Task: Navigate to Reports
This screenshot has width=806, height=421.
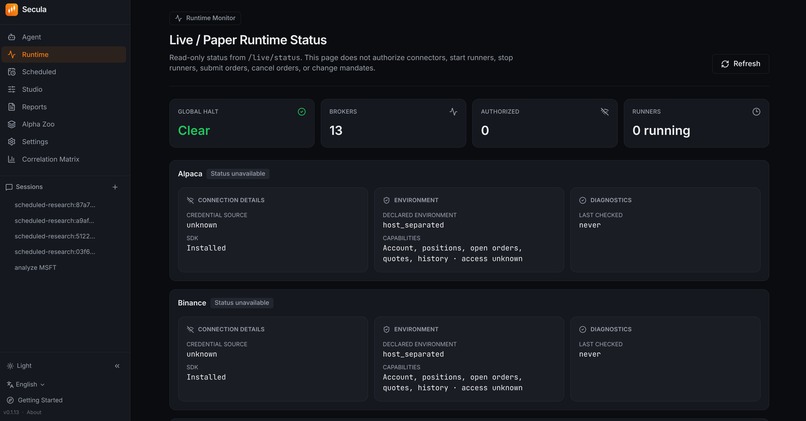Action: click(64, 107)
